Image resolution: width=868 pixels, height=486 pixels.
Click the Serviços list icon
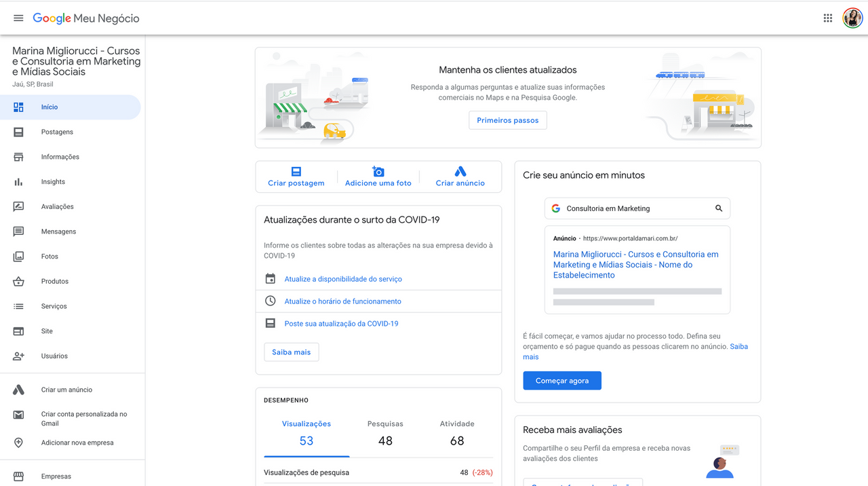[18, 306]
